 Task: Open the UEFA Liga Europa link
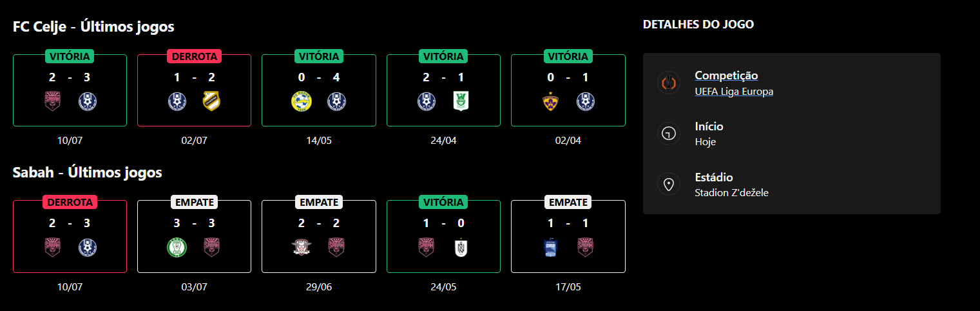click(x=734, y=92)
